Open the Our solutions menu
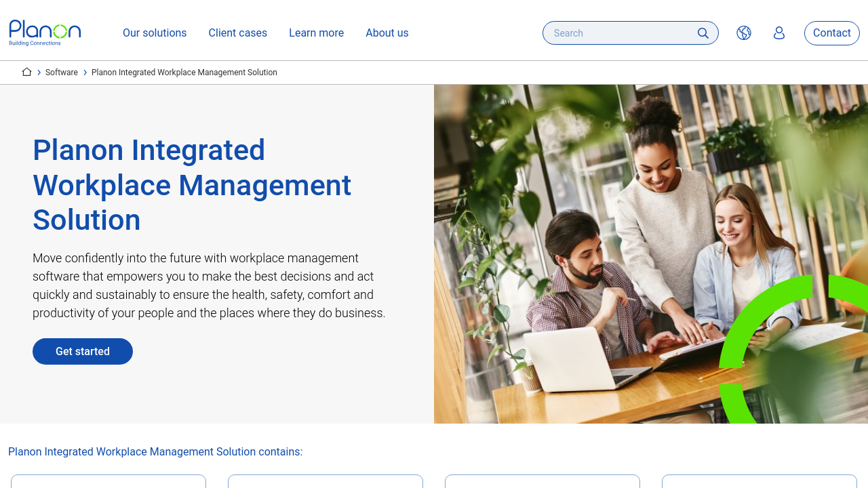868x488 pixels. pos(155,33)
